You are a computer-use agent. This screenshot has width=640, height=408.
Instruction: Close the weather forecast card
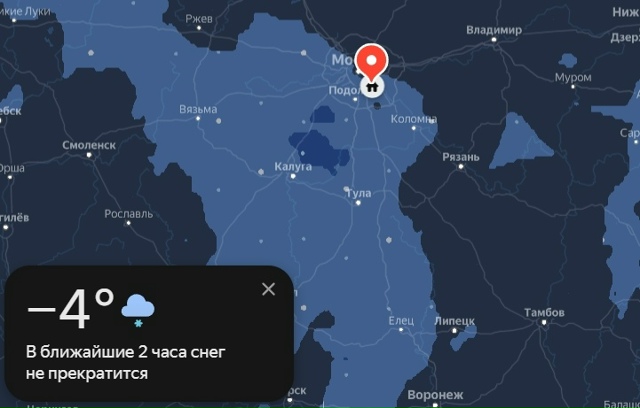[269, 289]
